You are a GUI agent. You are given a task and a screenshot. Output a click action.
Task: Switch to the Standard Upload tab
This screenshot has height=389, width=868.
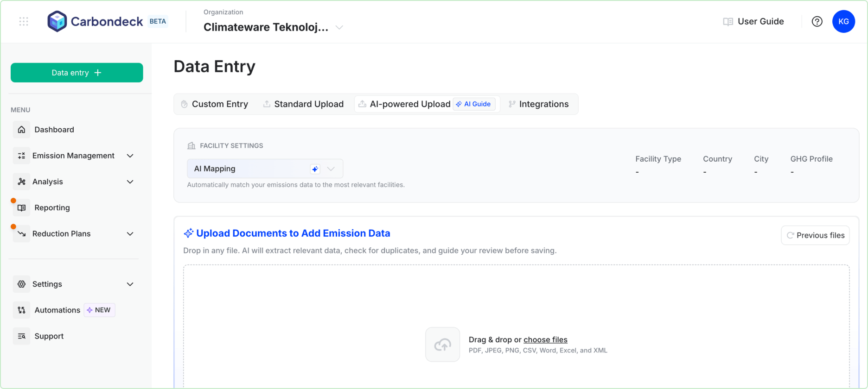(304, 104)
